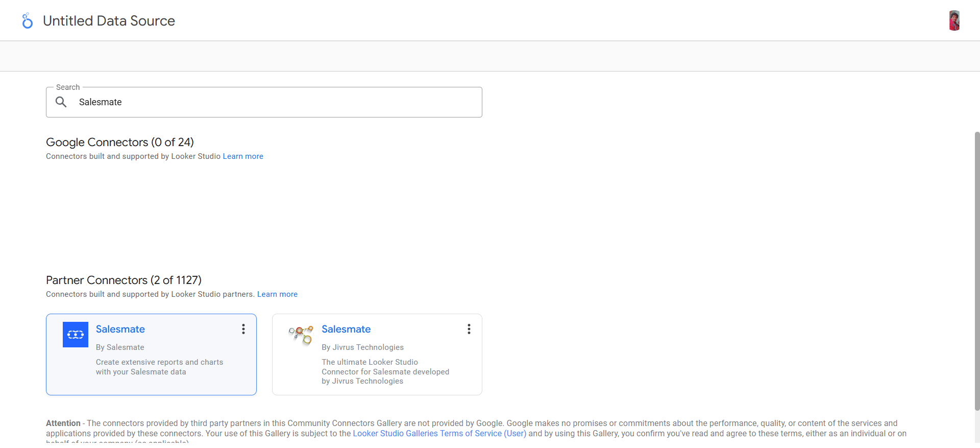Image resolution: width=980 pixels, height=448 pixels.
Task: Open the user account avatar menu
Action: 954,20
